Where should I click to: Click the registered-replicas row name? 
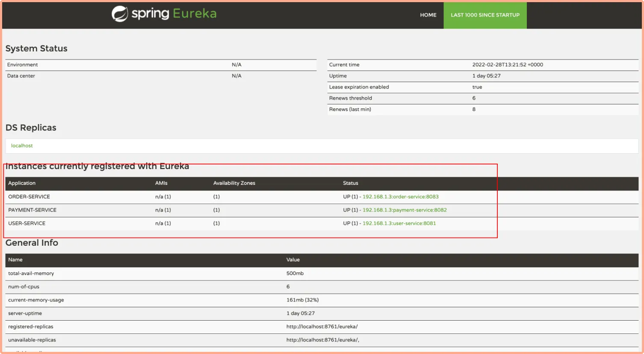point(31,326)
